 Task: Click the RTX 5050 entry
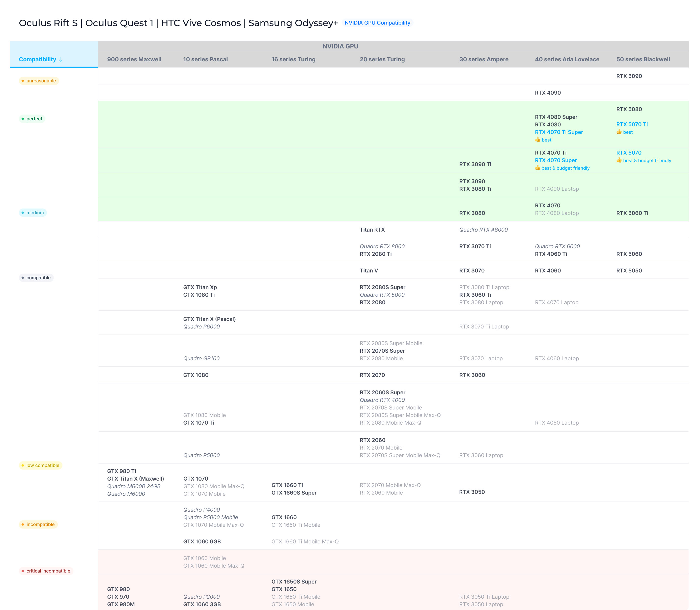(x=629, y=271)
